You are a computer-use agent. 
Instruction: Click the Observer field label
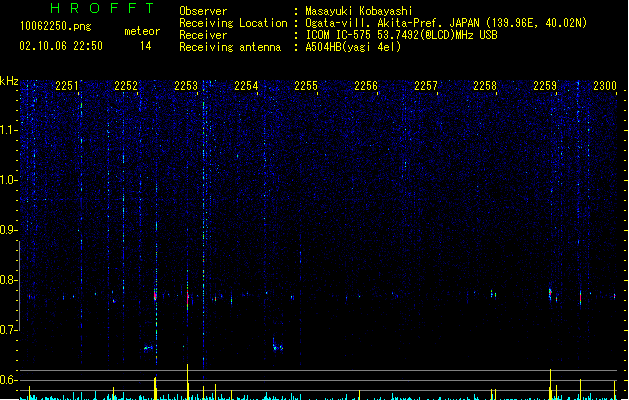[x=203, y=11]
